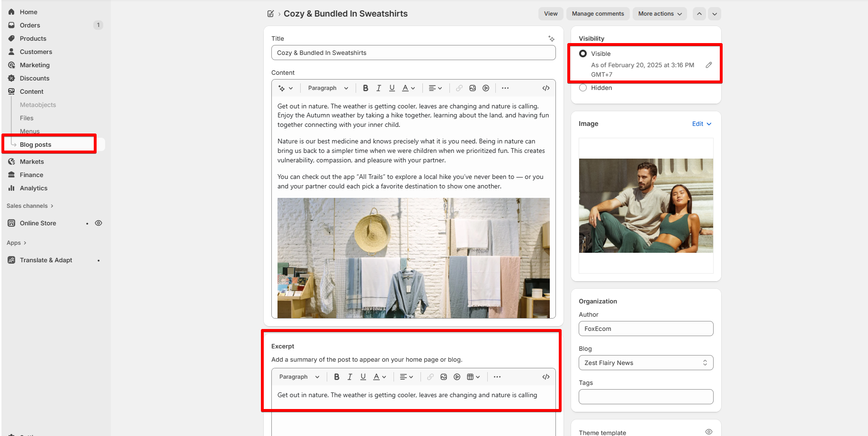Go to previous post with up arrow
This screenshot has width=868, height=436.
[x=699, y=14]
